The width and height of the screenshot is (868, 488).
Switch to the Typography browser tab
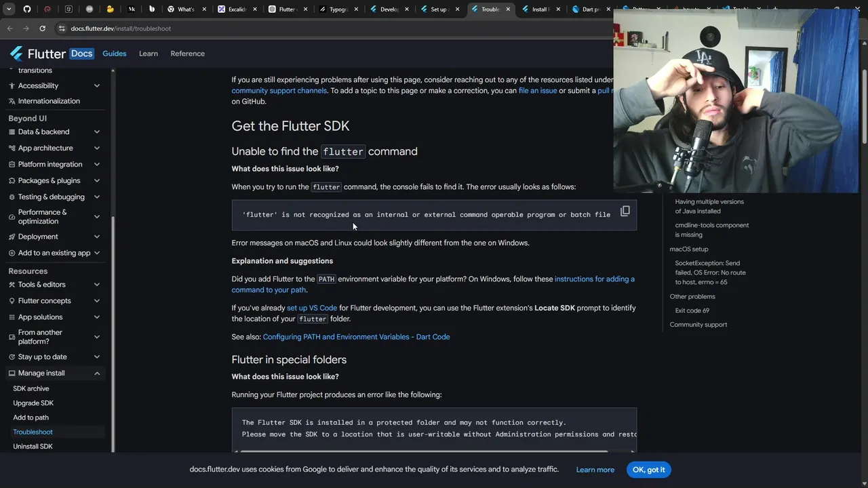click(338, 9)
